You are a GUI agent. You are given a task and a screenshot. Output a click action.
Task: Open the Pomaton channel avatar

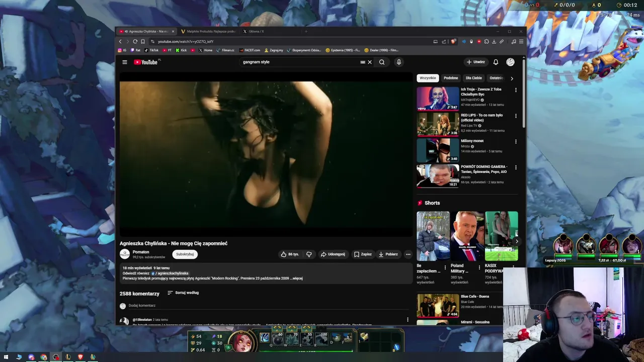click(x=125, y=254)
